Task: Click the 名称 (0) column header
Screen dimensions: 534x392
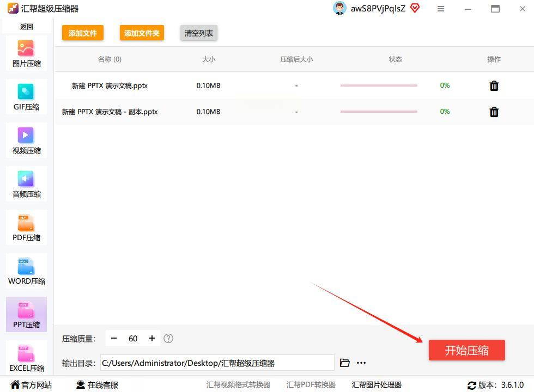Action: [110, 59]
